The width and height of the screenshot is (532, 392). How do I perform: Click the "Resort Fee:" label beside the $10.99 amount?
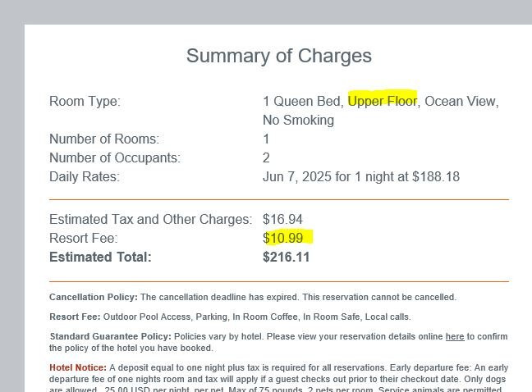click(83, 238)
